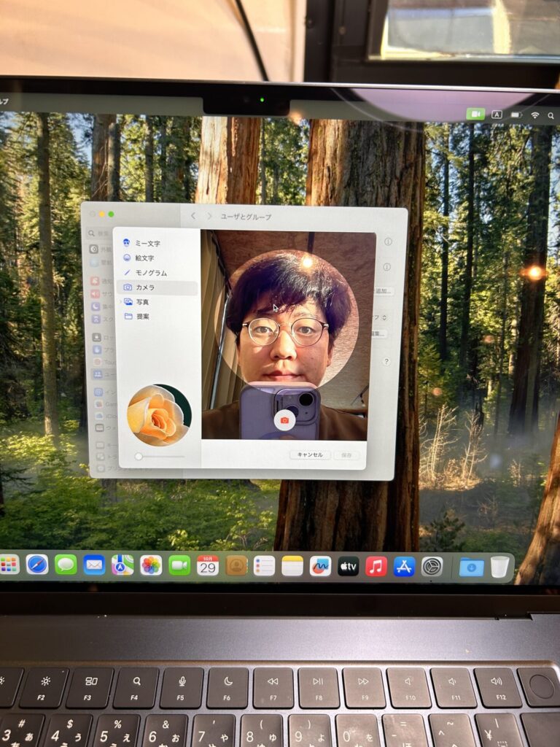This screenshot has height=747, width=560.
Task: Click the help question mark button
Action: (x=386, y=361)
